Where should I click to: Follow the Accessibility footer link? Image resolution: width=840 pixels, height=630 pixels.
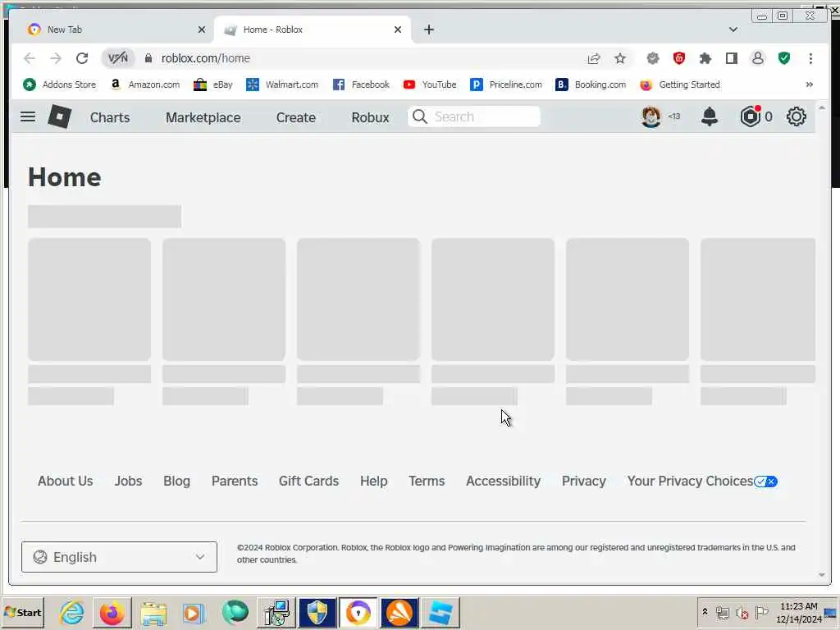[503, 481]
